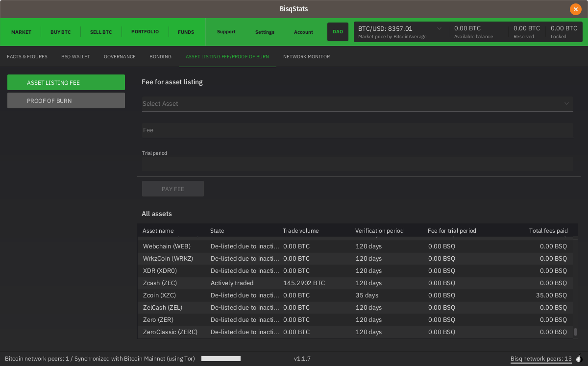Click the assets table scrollbar thumb
This screenshot has height=366, width=588.
click(x=575, y=332)
